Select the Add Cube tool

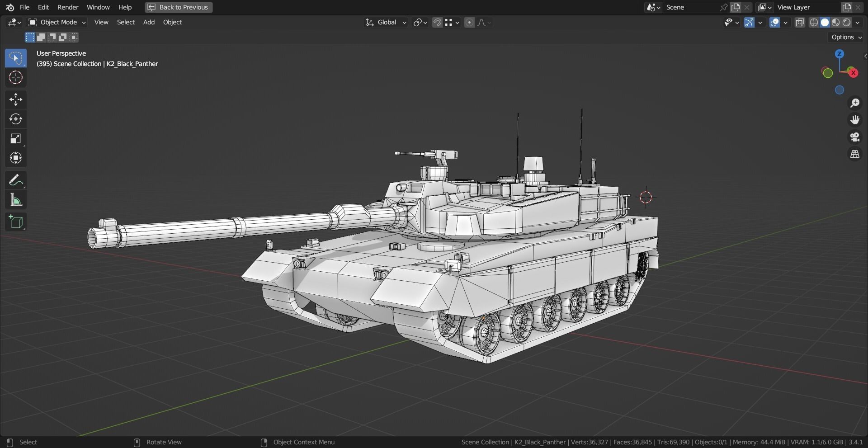pos(16,222)
